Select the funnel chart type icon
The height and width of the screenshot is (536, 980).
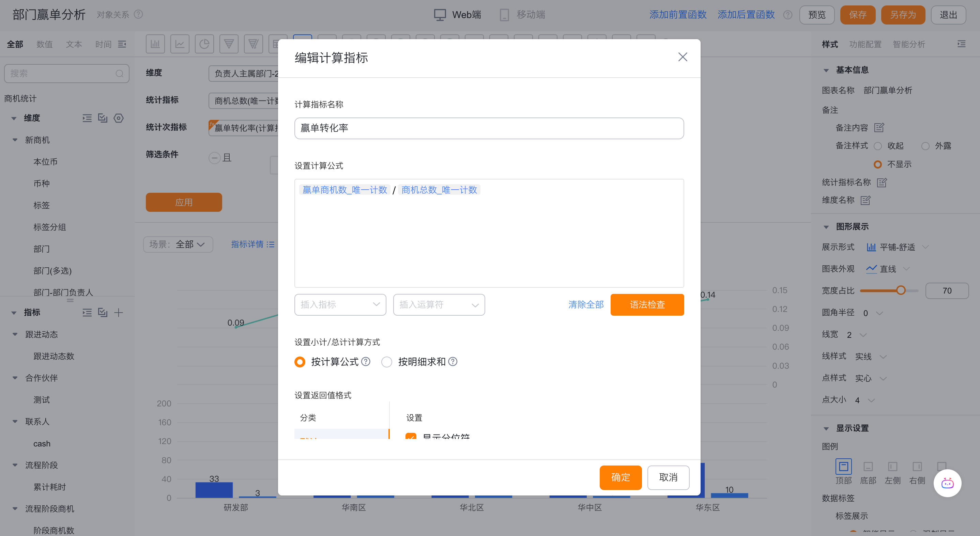pos(229,44)
